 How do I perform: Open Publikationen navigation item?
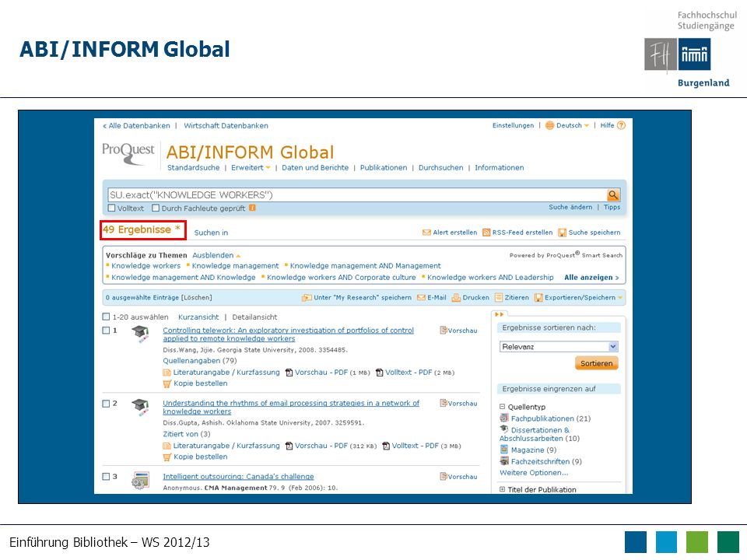coord(384,168)
